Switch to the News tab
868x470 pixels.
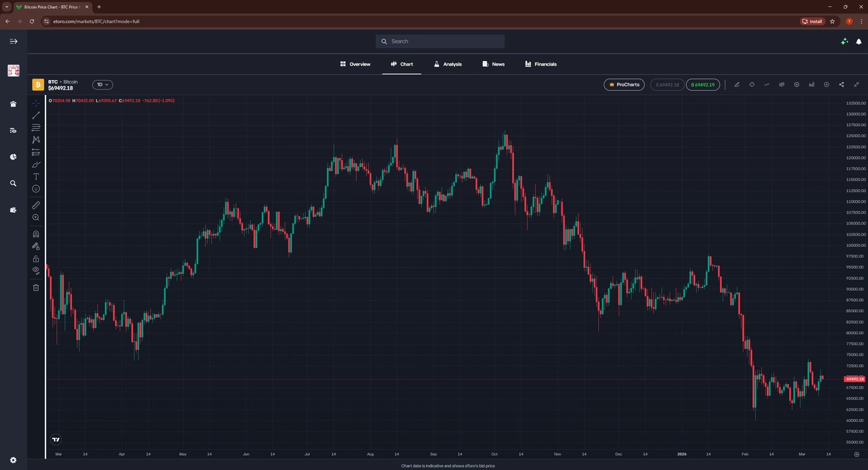[x=493, y=64]
